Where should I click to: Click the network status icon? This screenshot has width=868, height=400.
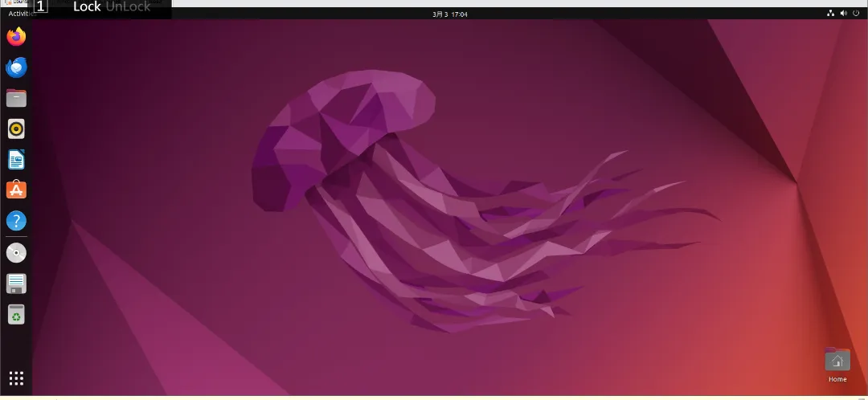pyautogui.click(x=830, y=14)
